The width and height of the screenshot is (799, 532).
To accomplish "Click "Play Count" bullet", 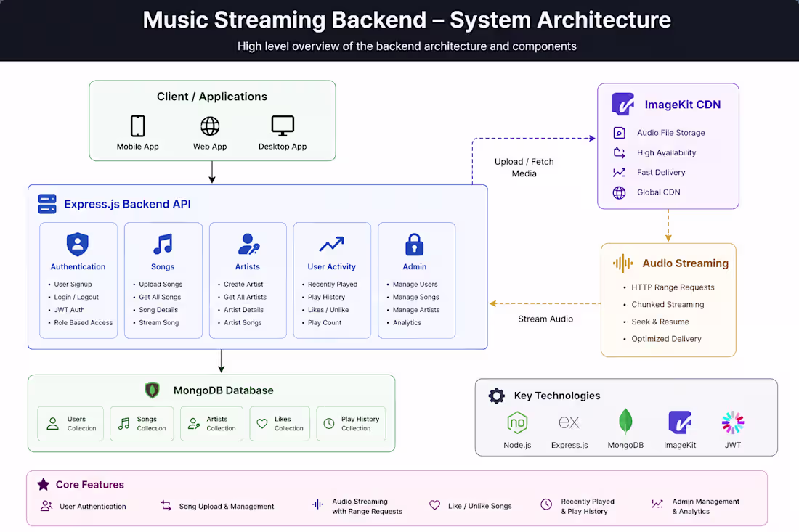I will (325, 323).
